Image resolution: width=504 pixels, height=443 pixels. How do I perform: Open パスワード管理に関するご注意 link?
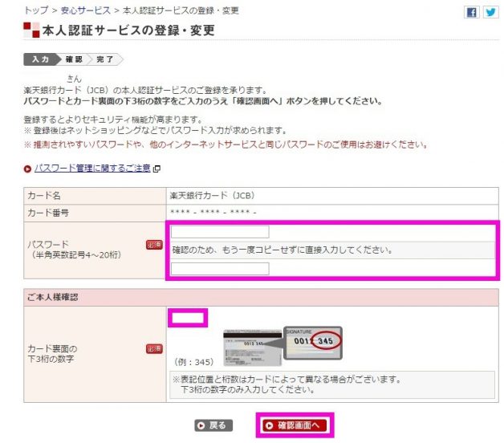(92, 169)
